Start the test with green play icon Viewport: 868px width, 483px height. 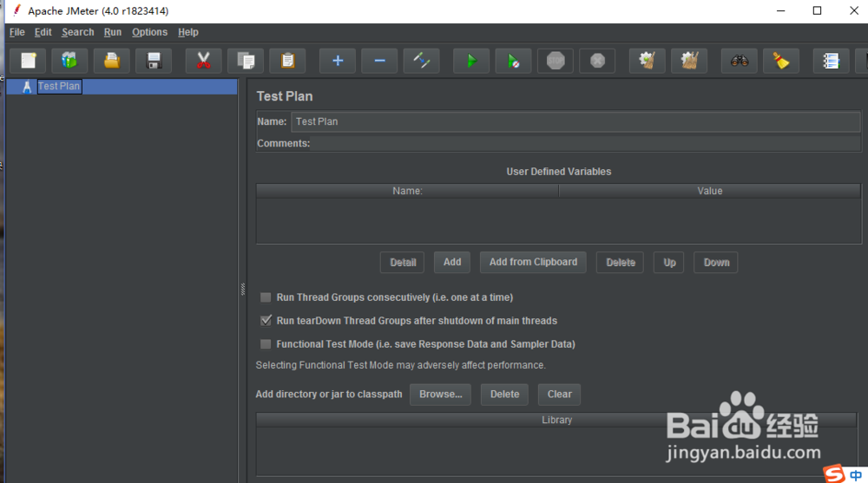(x=471, y=61)
